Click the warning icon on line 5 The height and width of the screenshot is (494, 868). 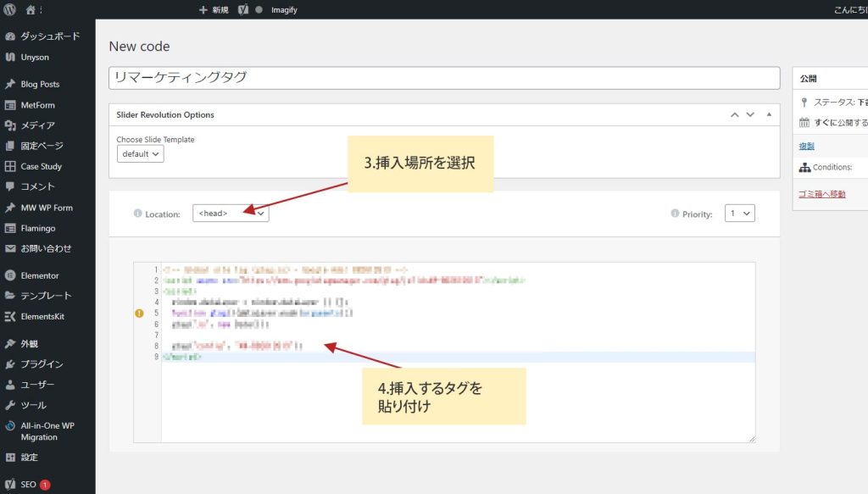139,314
